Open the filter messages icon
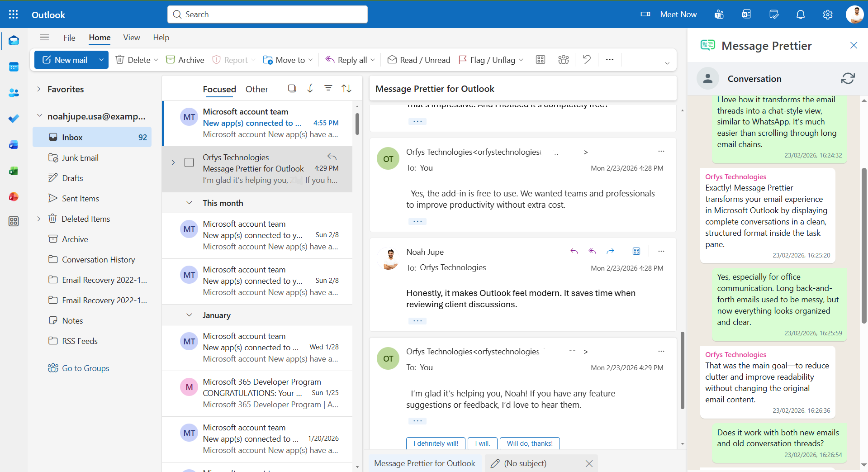 pyautogui.click(x=328, y=88)
